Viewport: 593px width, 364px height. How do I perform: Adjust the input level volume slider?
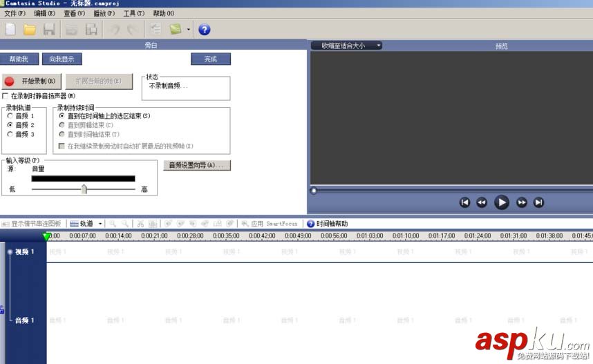tap(84, 189)
